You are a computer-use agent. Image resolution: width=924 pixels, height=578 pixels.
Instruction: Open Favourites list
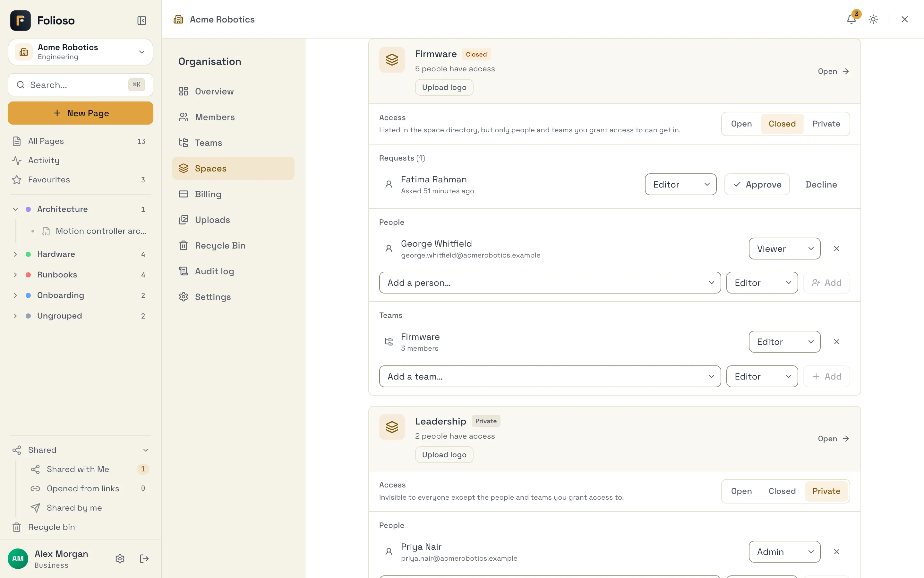tap(80, 180)
